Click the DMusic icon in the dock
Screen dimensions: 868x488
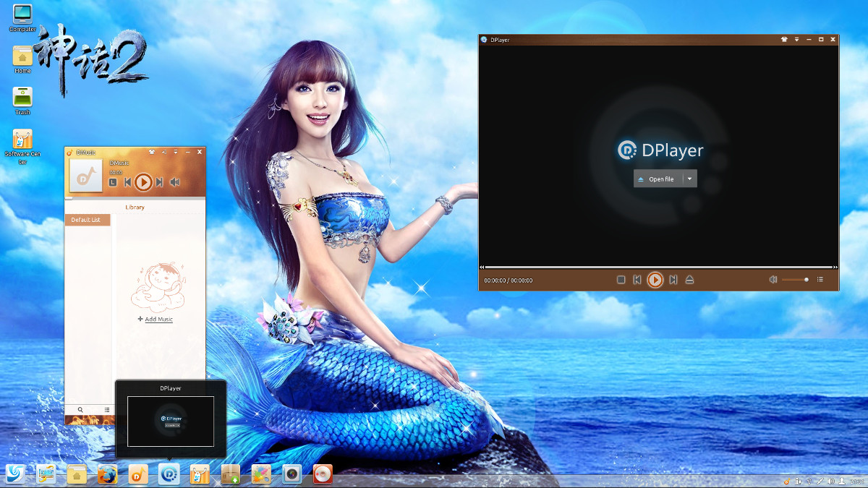[x=138, y=474]
